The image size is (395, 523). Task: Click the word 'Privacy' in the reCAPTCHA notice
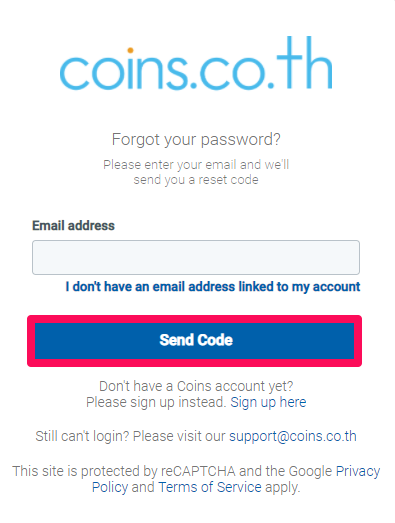(358, 471)
